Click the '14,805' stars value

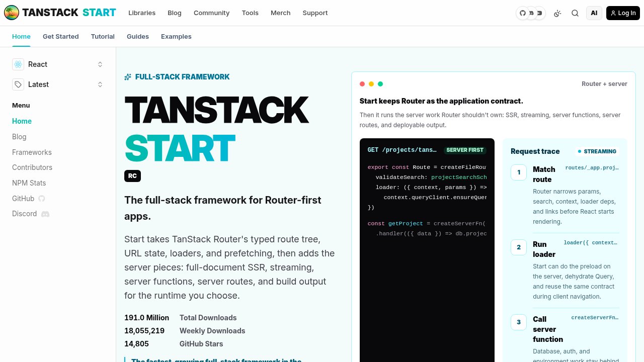[x=136, y=344]
